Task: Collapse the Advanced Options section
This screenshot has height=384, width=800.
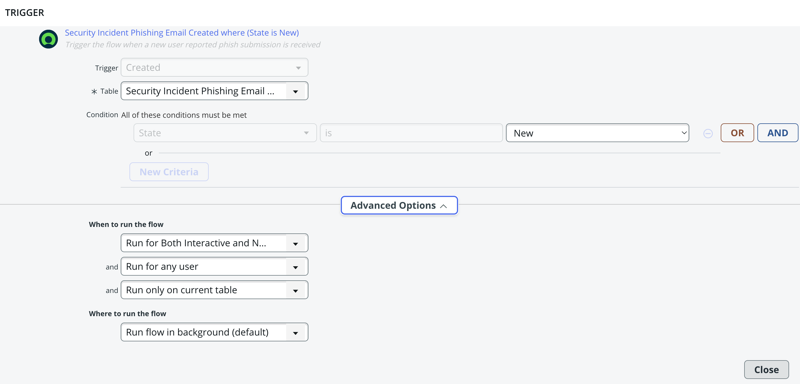Action: (399, 206)
